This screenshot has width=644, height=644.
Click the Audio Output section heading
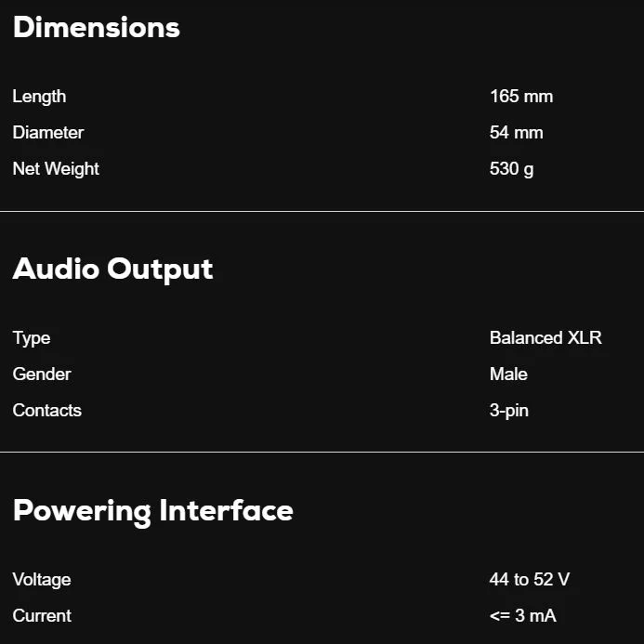[x=113, y=269]
